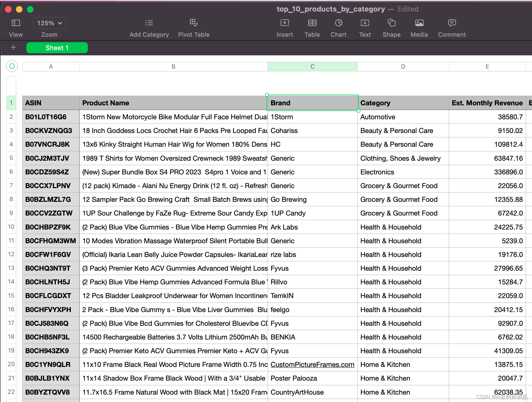The width and height of the screenshot is (532, 402).
Task: Select the BENKIA brand cell
Action: pos(312,337)
